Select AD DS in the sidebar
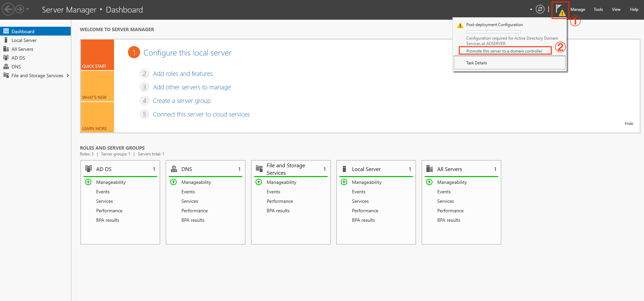Screen dimensions: 644x301 coord(35,58)
